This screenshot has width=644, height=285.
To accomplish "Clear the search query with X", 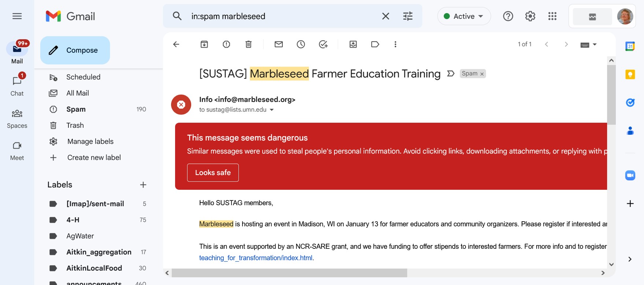I will click(385, 16).
